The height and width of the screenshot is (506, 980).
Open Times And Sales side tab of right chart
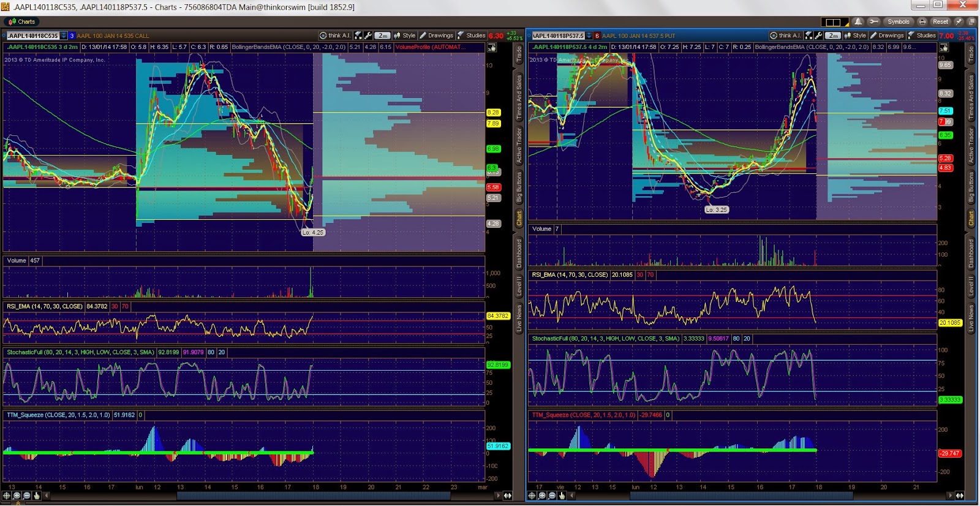[x=971, y=97]
